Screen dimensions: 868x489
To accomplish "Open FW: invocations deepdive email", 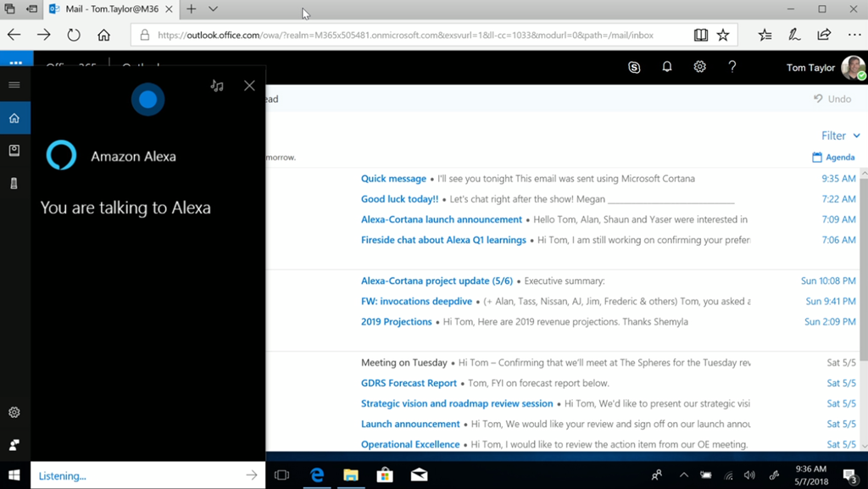I will point(561,302).
